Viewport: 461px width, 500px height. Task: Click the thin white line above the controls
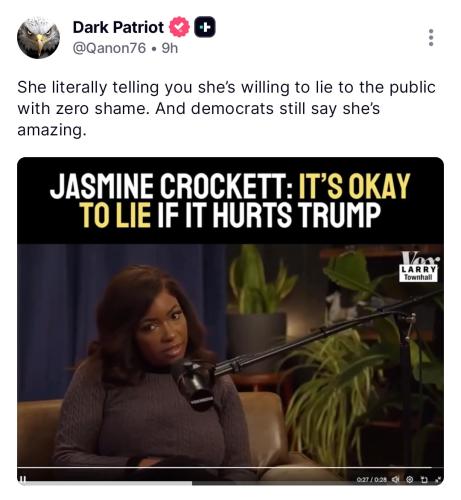click(225, 467)
